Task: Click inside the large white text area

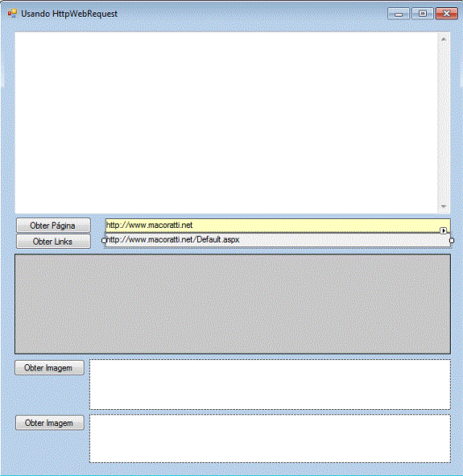Action: [226, 122]
